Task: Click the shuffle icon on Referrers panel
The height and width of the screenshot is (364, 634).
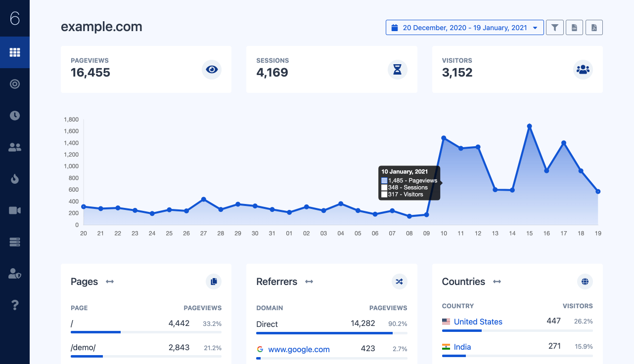Action: (399, 282)
